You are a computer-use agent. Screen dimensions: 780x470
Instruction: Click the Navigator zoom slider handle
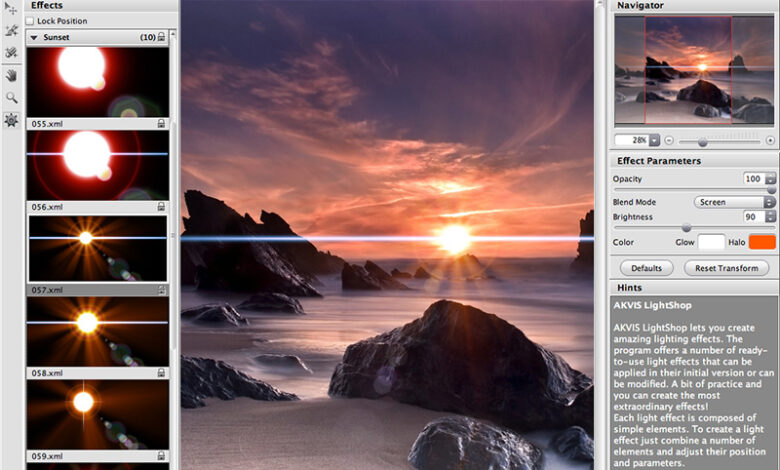pyautogui.click(x=702, y=142)
